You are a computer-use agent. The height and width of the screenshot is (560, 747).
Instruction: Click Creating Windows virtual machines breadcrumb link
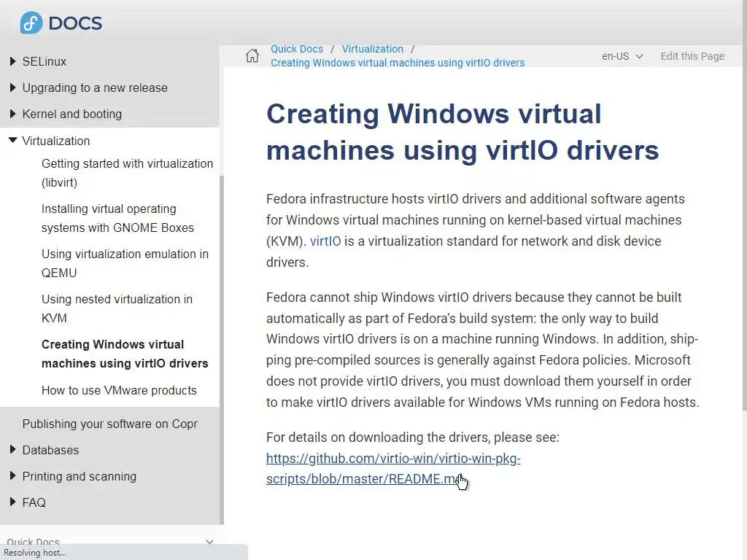(398, 63)
